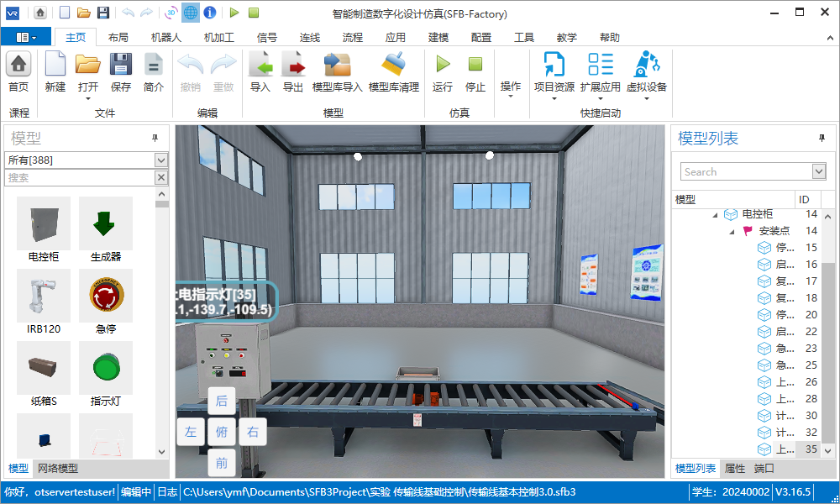Screen dimensions: 840x504
Task: Switch to the 帮助 ribbon tab
Action: (610, 38)
